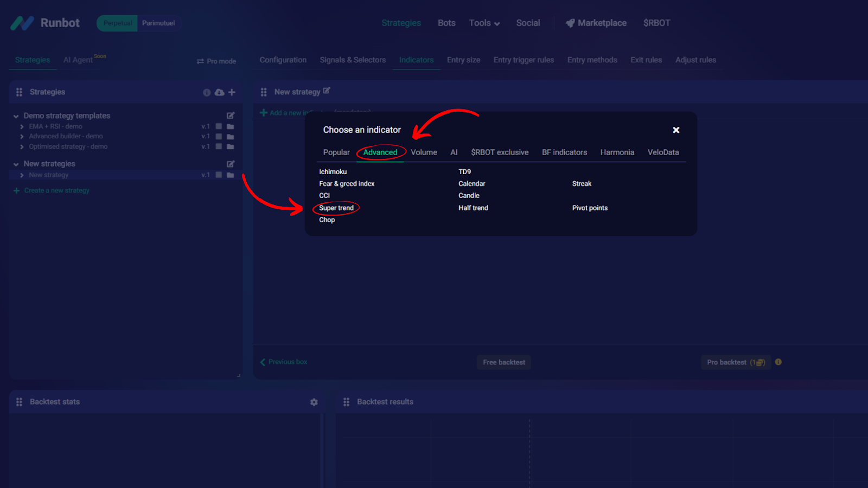This screenshot has width=868, height=488.
Task: Run the Free backtest
Action: pyautogui.click(x=504, y=362)
